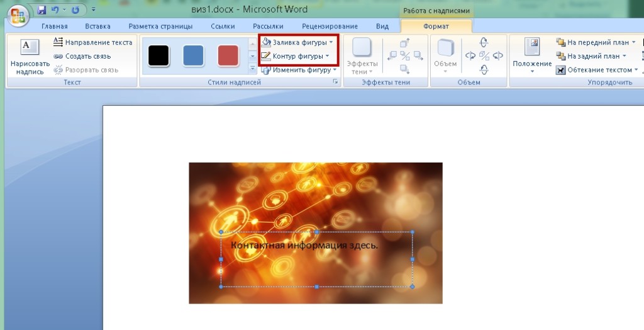Undo last action in quick access toolbar
This screenshot has width=644, height=330.
click(x=55, y=10)
